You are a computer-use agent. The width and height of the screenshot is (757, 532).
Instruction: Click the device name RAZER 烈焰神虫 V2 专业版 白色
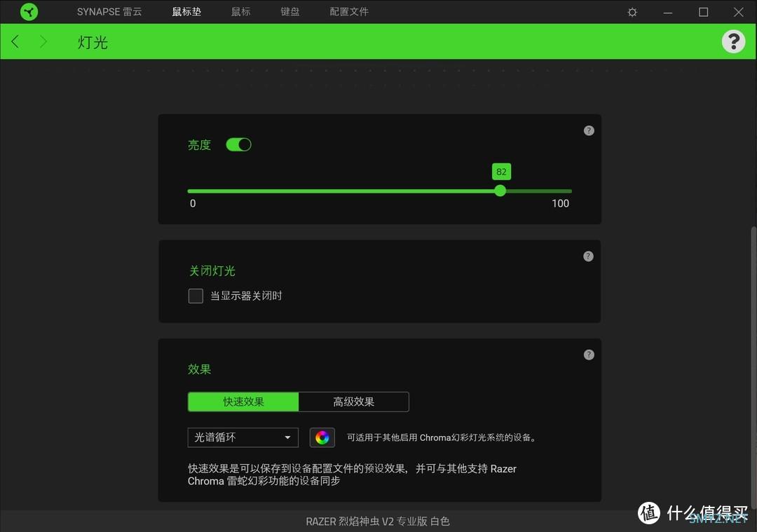(378, 521)
